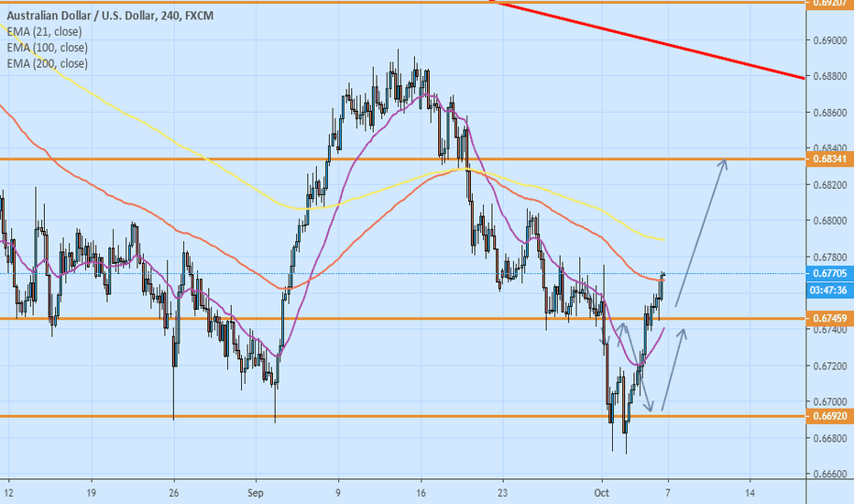The width and height of the screenshot is (854, 504).
Task: Click the 16 date label on time axis
Action: click(421, 493)
